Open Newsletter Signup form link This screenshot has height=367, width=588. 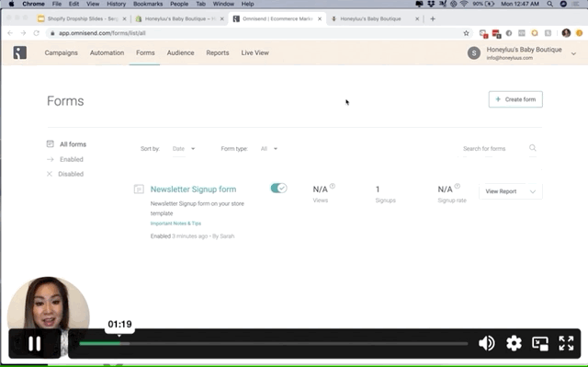[x=193, y=189]
